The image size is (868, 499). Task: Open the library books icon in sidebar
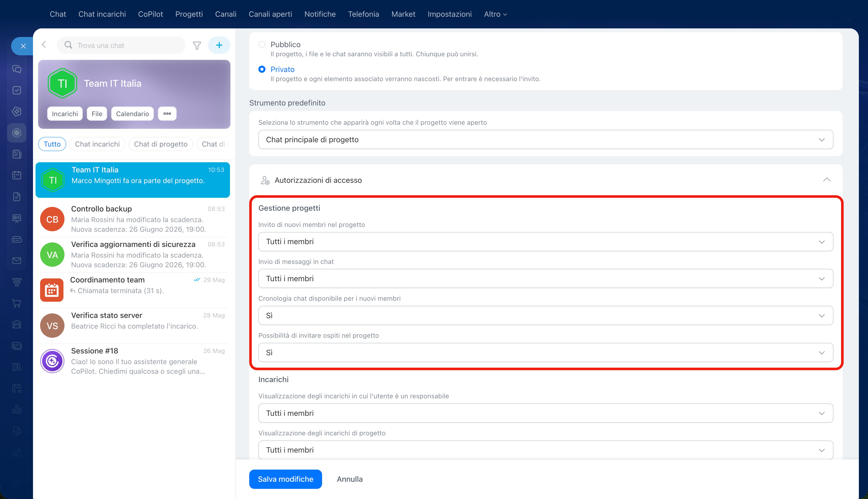click(17, 367)
